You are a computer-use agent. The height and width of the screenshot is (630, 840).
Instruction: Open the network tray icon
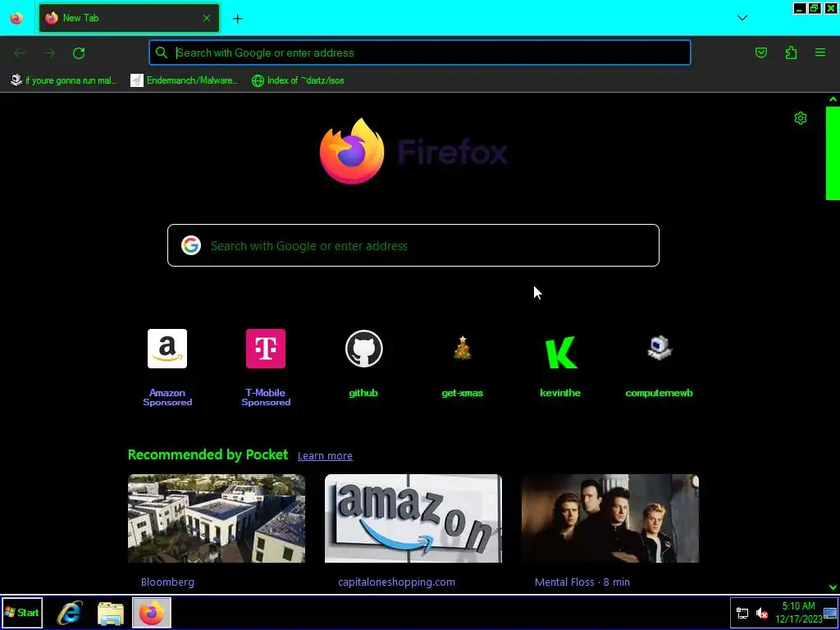click(x=742, y=613)
